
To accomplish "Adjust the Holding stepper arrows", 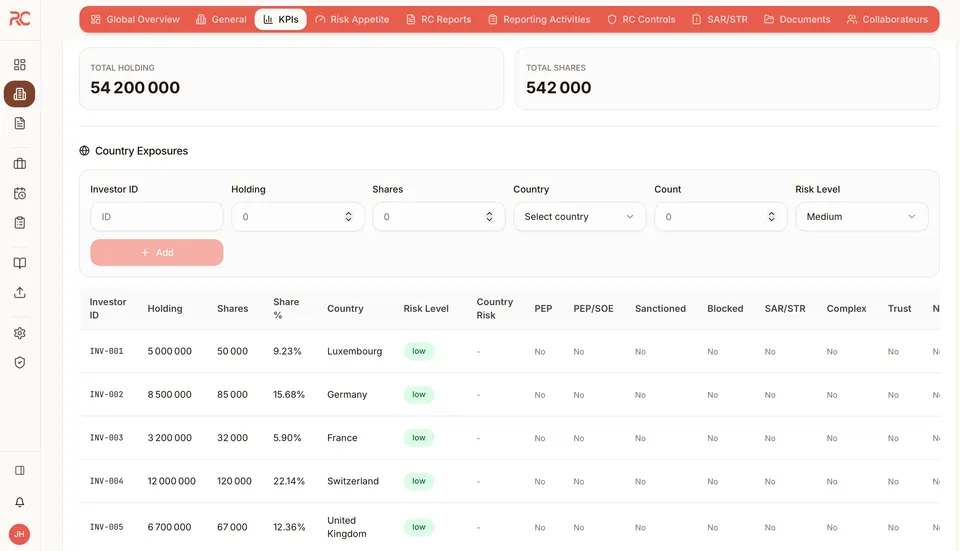I will 348,217.
